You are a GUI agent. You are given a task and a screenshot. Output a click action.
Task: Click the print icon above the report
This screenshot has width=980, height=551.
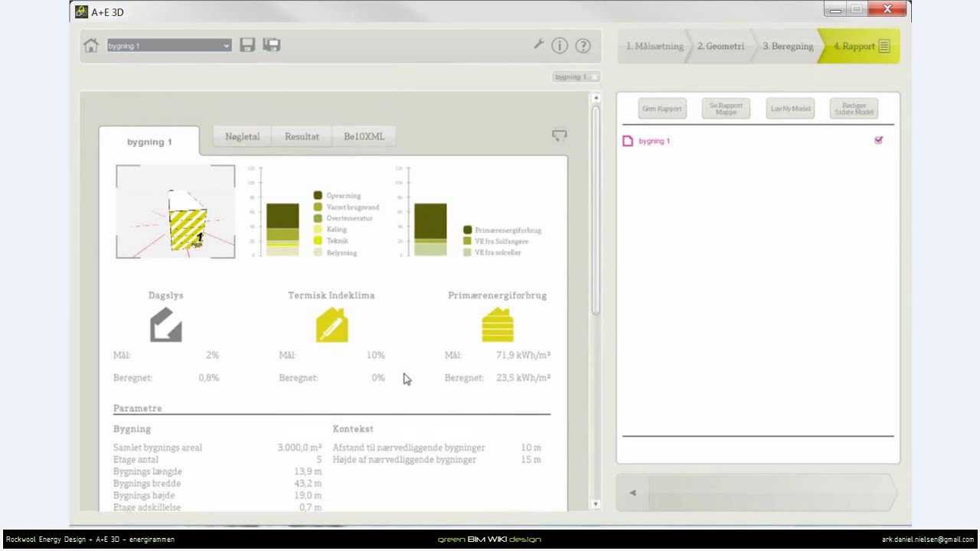pos(560,135)
